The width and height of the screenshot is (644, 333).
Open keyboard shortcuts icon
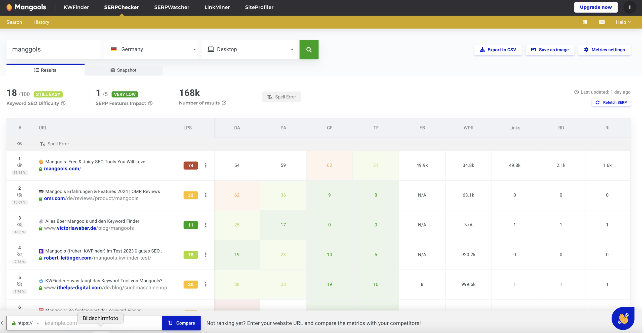pos(602,22)
